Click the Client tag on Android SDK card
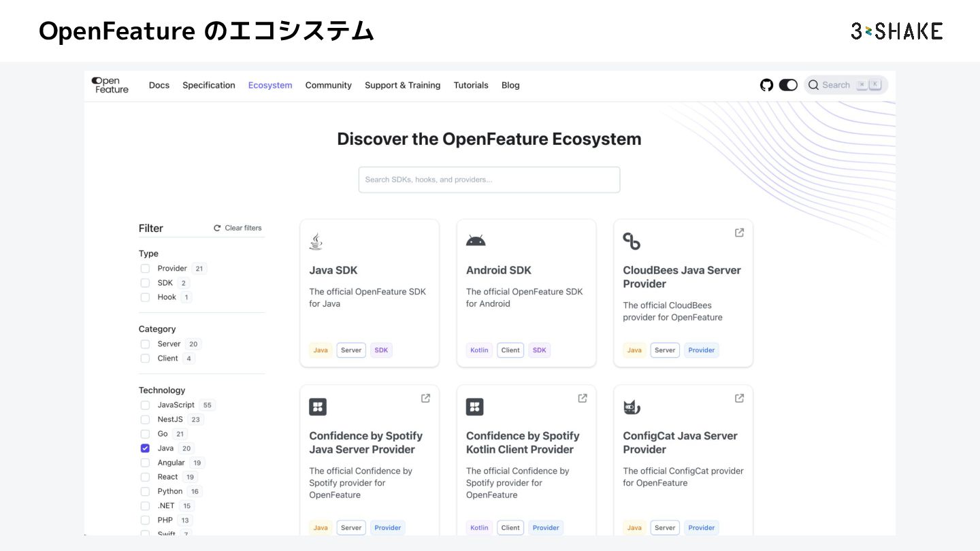This screenshot has width=980, height=551. (510, 350)
